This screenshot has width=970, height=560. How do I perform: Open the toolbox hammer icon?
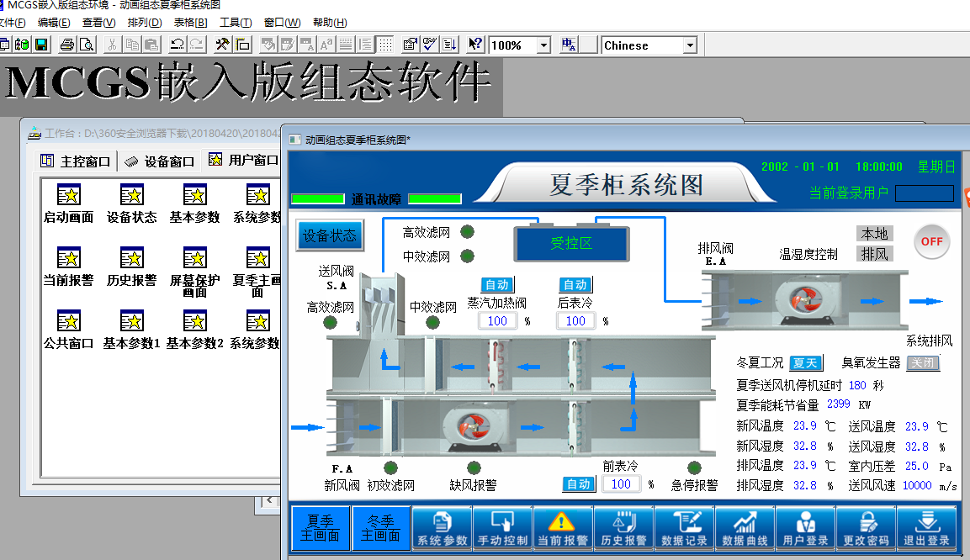pyautogui.click(x=222, y=45)
